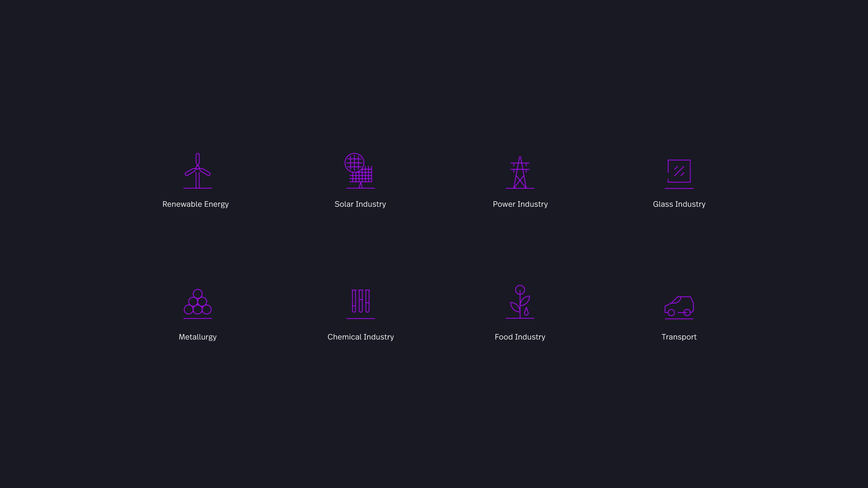Select the solar panel icon

(360, 171)
